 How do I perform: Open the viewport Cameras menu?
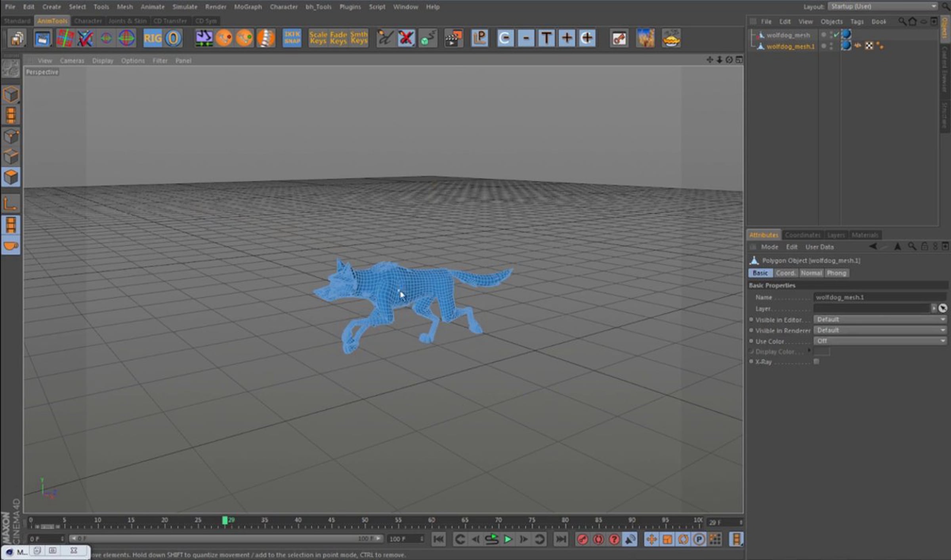(x=72, y=61)
